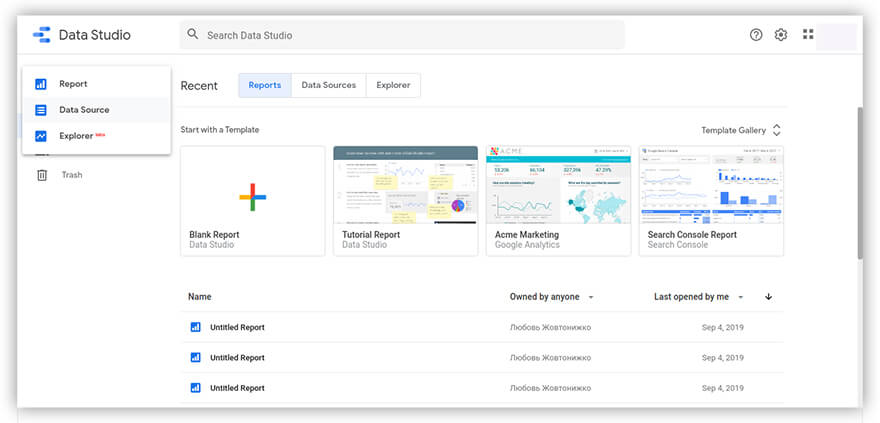This screenshot has height=423, width=880.
Task: Open the Acme Marketing template
Action: (x=558, y=200)
